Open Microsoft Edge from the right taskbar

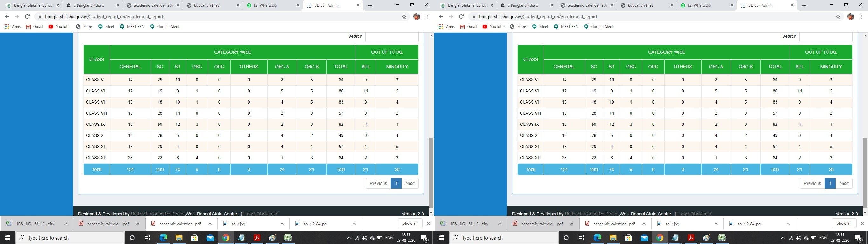pos(597,238)
